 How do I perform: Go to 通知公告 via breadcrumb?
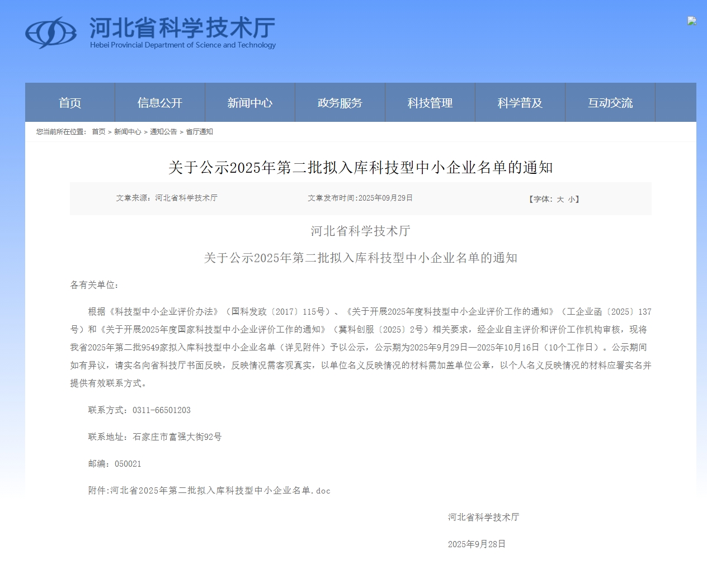(163, 132)
